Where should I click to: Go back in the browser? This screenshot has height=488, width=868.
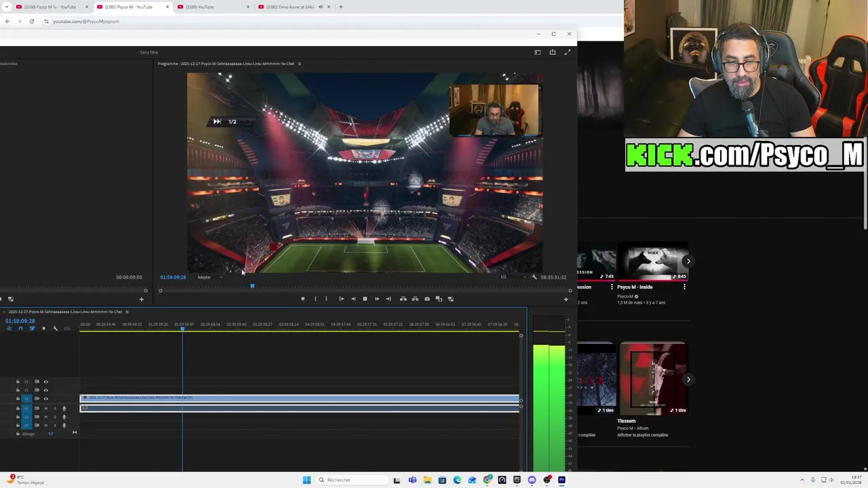coord(7,21)
